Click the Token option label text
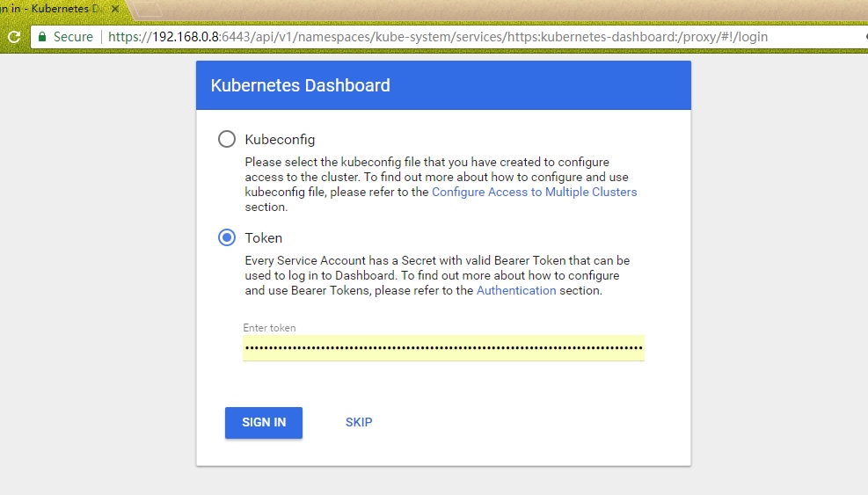The width and height of the screenshot is (868, 495). point(264,238)
